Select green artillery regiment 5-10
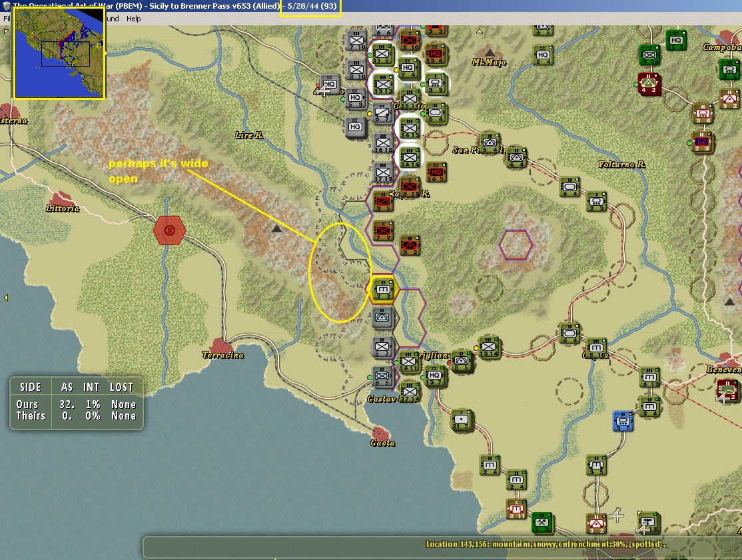 595,349
